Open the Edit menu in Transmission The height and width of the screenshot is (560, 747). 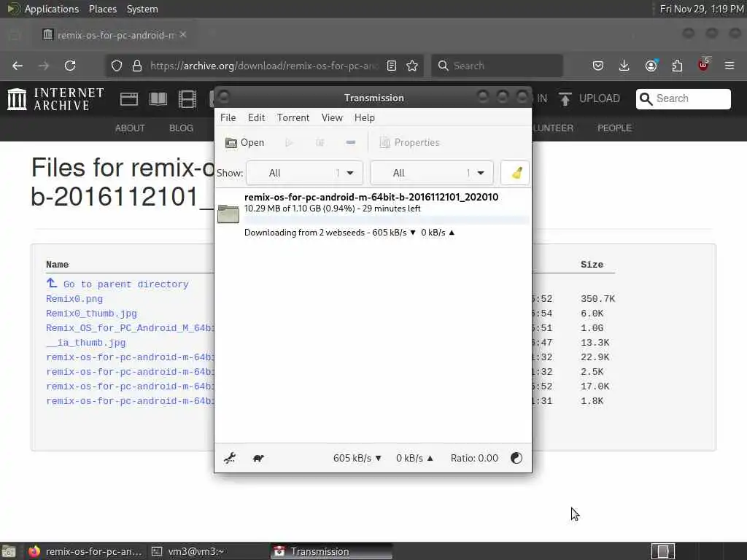[x=256, y=117]
